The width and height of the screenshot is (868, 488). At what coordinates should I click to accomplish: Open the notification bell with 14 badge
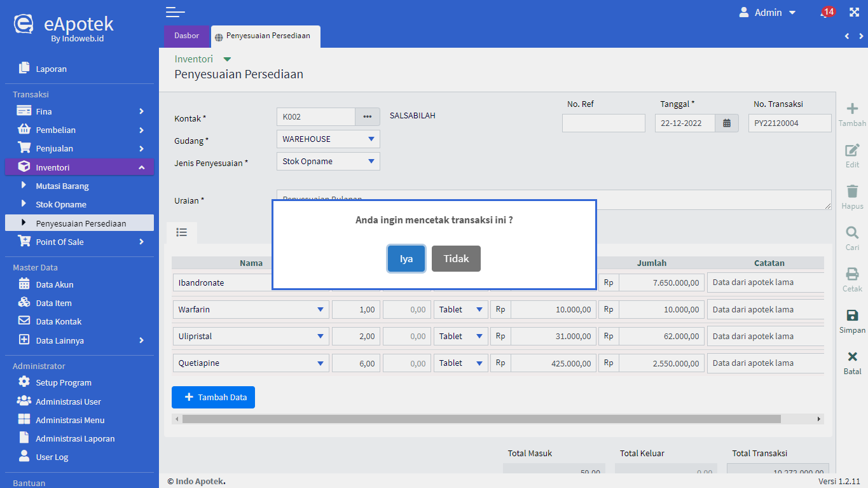pyautogui.click(x=825, y=13)
